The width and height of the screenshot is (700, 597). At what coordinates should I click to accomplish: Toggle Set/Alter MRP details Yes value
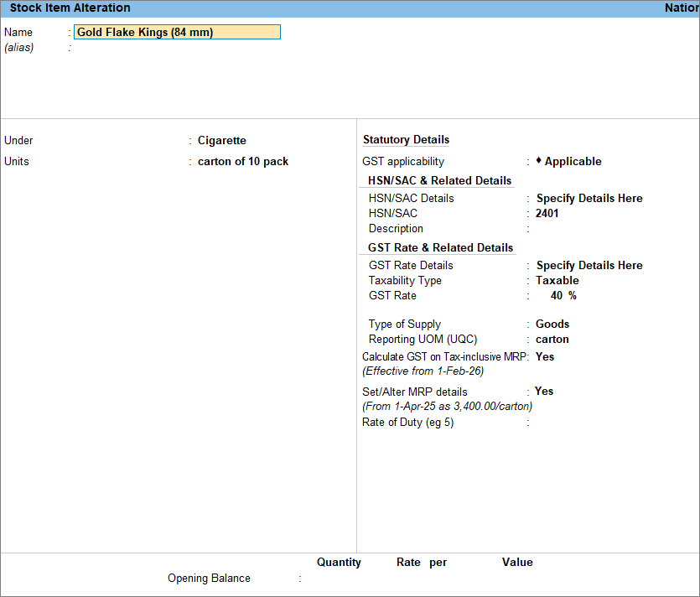[544, 392]
